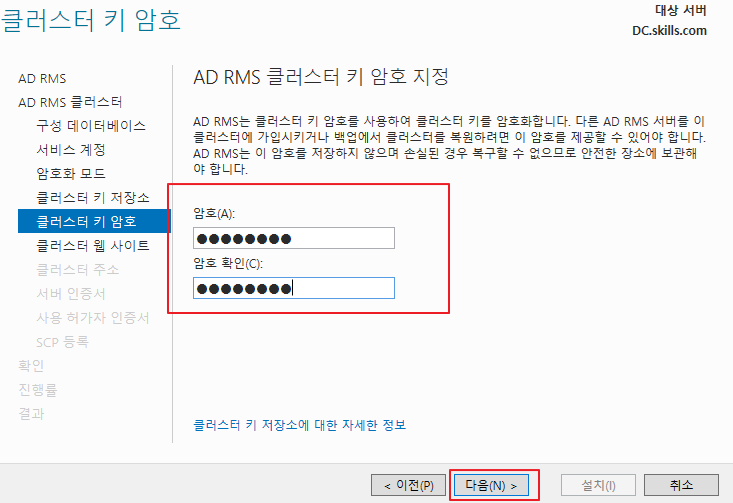The width and height of the screenshot is (733, 503).
Task: Click the 암호 확인(C): label
Action: [x=228, y=264]
